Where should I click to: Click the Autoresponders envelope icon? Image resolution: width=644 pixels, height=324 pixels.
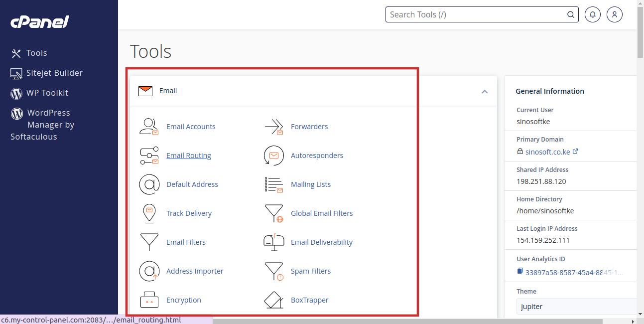pos(273,156)
